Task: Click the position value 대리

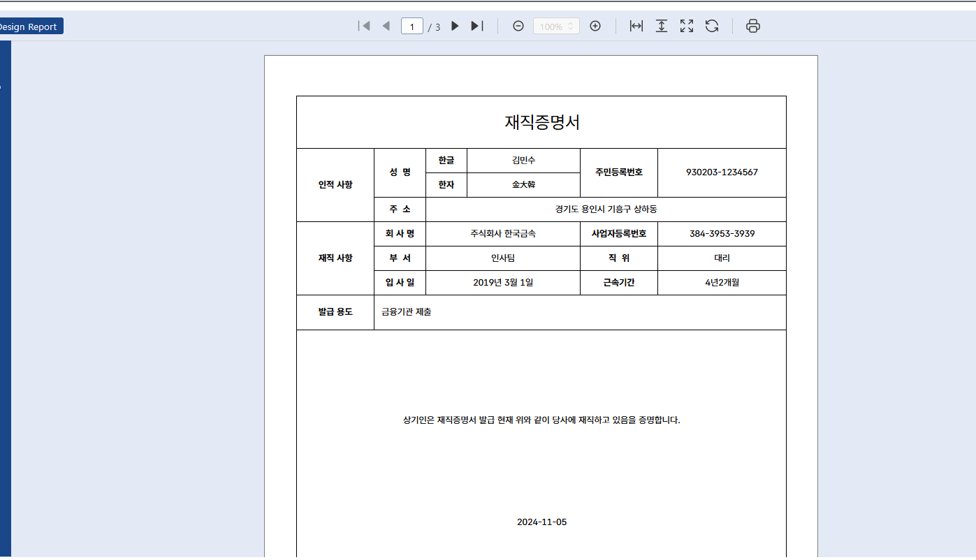Action: (722, 258)
